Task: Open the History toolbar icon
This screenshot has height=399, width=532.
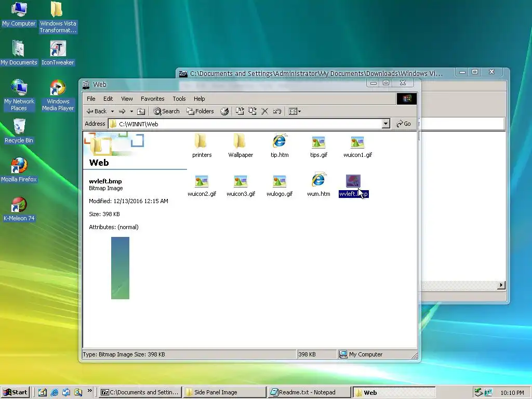Action: [x=224, y=111]
